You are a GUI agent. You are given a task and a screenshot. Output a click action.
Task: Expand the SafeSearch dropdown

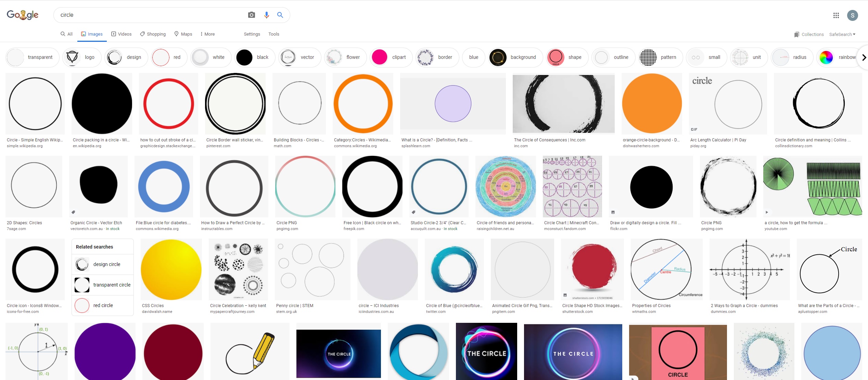pos(842,34)
